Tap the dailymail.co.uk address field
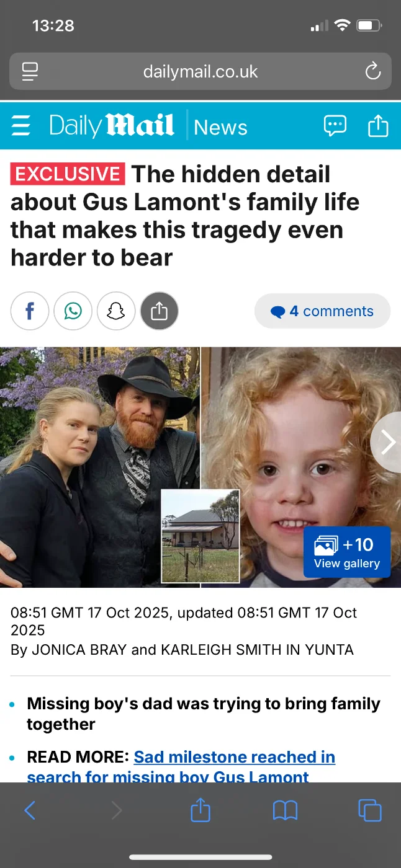Image resolution: width=401 pixels, height=868 pixels. click(x=200, y=72)
